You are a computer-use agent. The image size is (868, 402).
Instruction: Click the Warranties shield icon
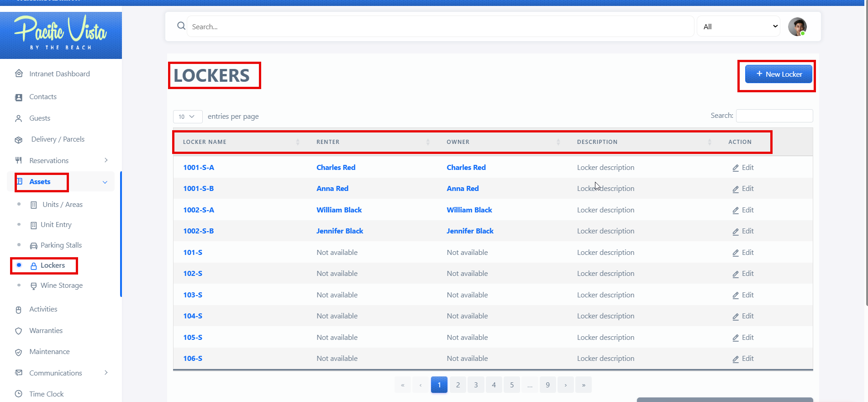(19, 331)
